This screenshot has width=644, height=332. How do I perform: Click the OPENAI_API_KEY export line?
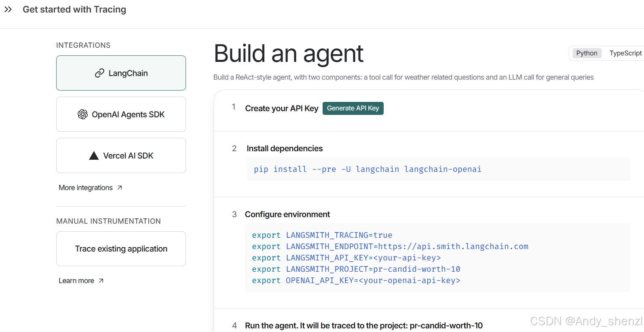356,280
